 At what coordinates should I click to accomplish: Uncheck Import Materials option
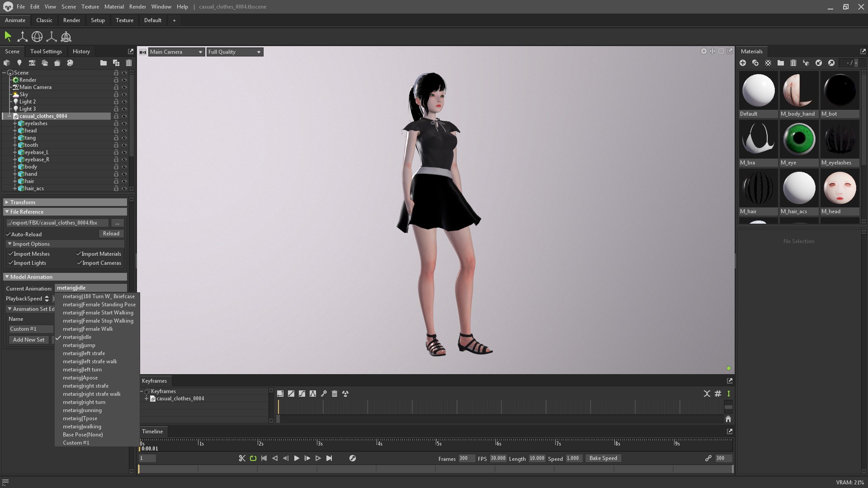pyautogui.click(x=79, y=253)
